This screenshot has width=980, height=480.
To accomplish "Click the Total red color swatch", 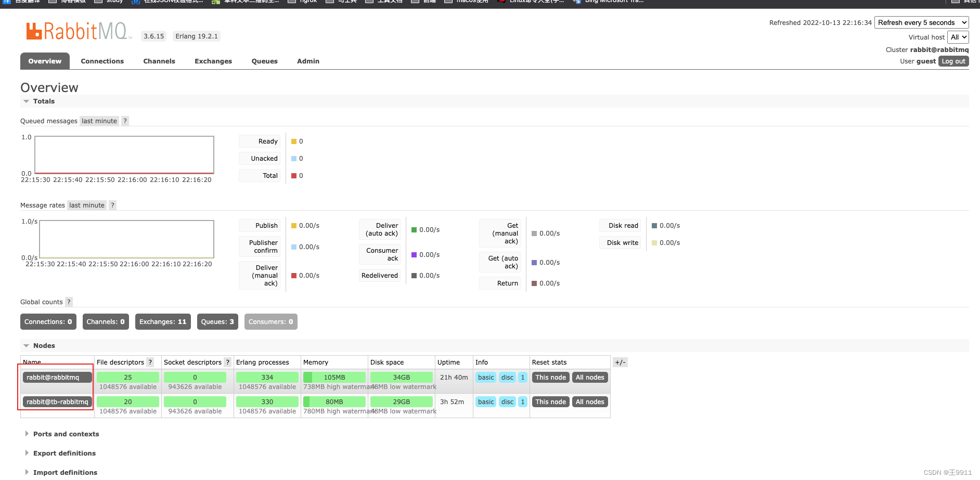I will (294, 176).
